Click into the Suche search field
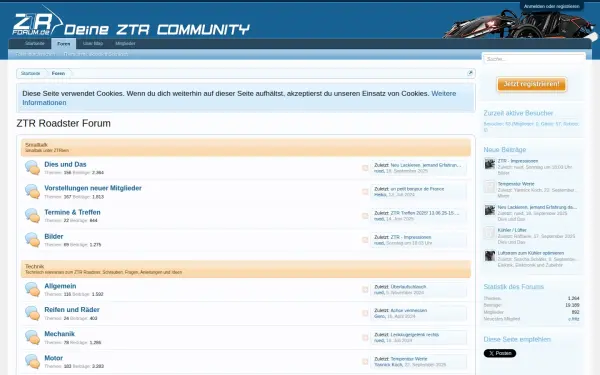The height and width of the screenshot is (375, 600). tap(534, 59)
